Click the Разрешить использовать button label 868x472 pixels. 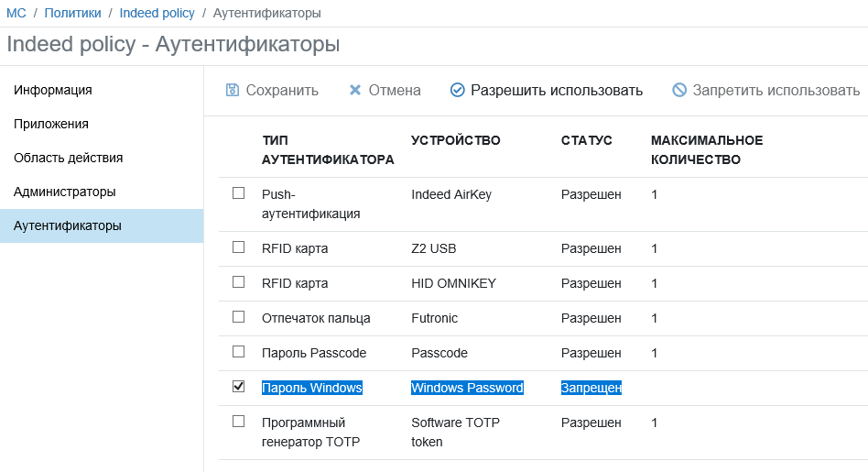tap(557, 91)
